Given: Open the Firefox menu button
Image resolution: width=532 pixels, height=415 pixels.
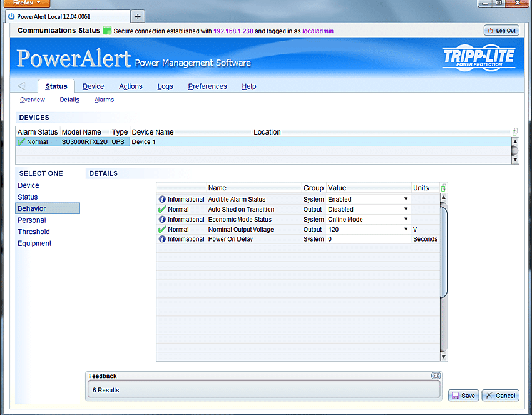Looking at the screenshot, I should tap(27, 3).
